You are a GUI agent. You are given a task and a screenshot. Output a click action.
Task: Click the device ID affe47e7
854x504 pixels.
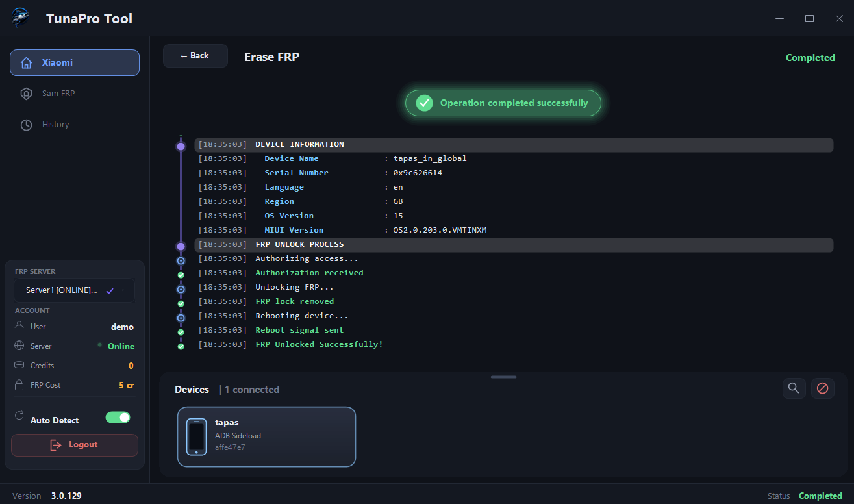click(x=230, y=447)
